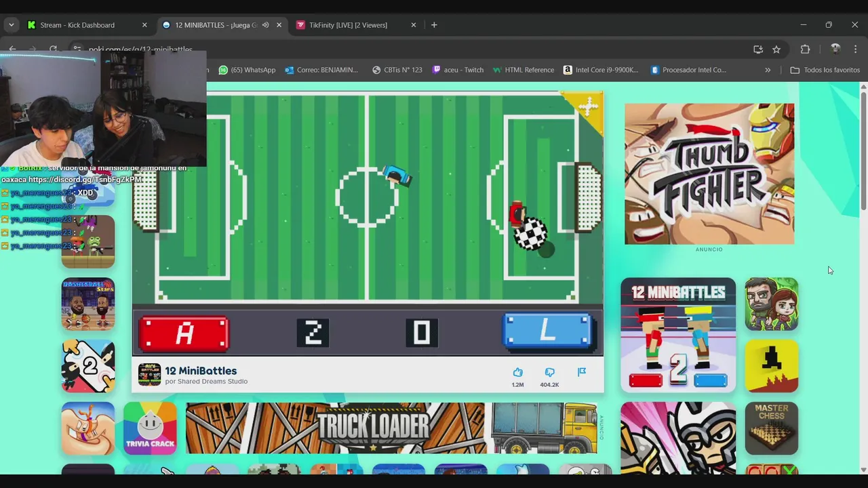The image size is (868, 488).
Task: Switch to the Stream - Kick Dashboard tab
Action: coord(77,25)
